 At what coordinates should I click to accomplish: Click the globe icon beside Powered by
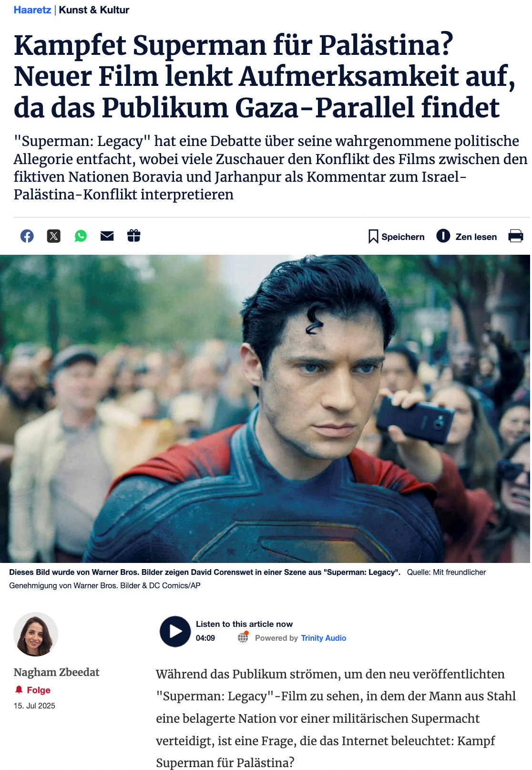tap(243, 637)
